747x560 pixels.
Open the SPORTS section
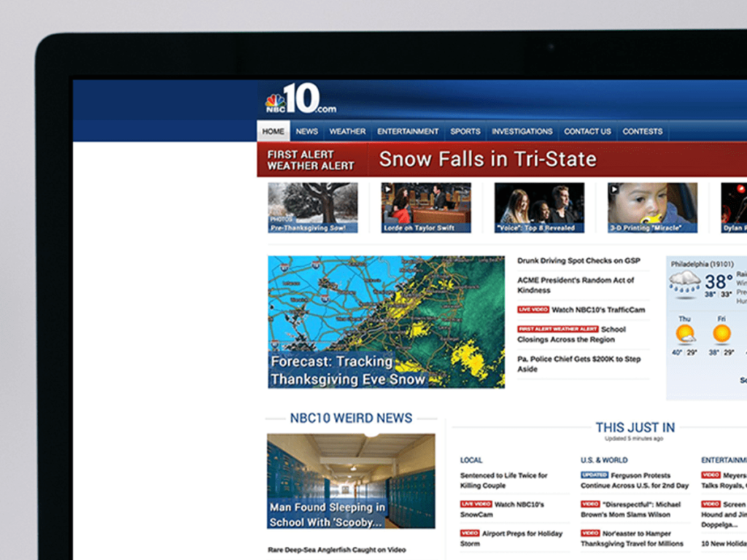(465, 131)
